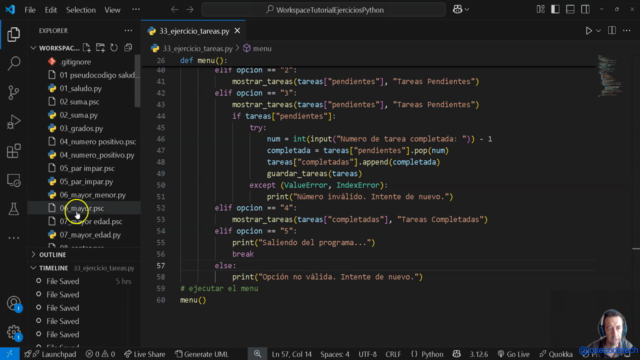Toggle the bottom panel
The height and width of the screenshot is (360, 640).
[x=570, y=9]
